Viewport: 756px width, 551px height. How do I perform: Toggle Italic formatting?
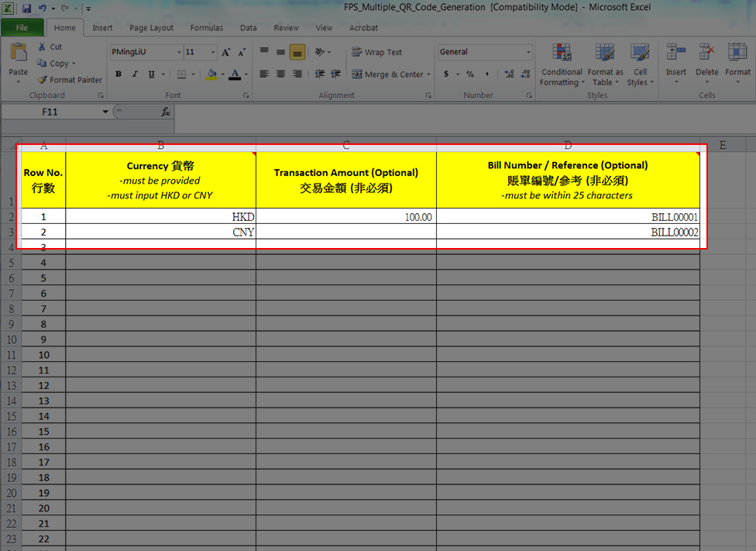click(x=135, y=74)
